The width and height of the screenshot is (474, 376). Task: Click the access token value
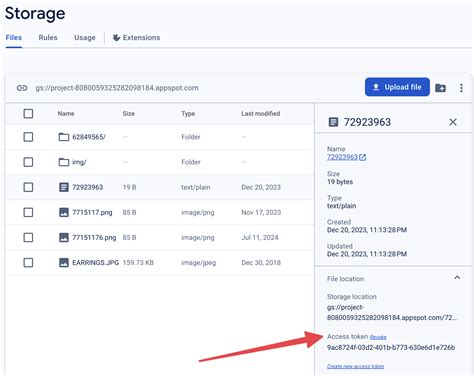coord(391,347)
